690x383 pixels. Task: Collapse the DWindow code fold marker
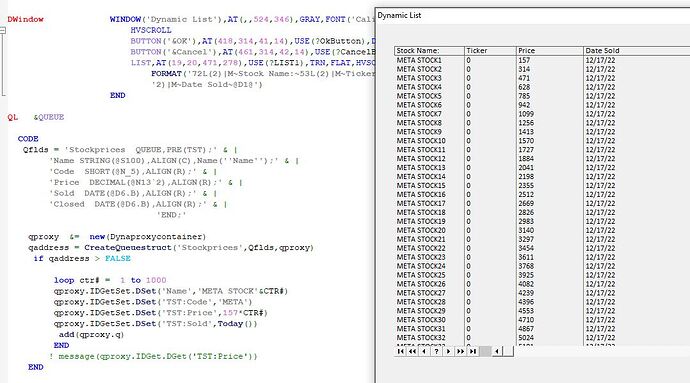pyautogui.click(x=3, y=30)
